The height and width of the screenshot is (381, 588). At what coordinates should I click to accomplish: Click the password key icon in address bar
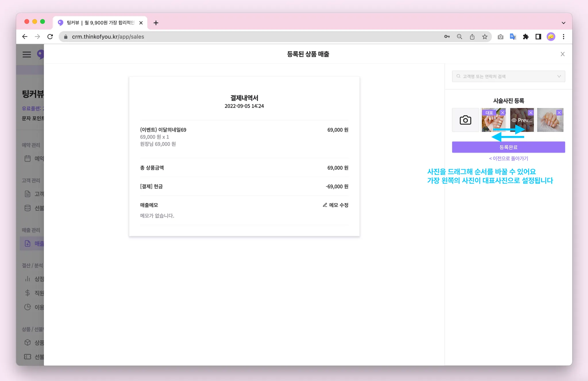coord(447,37)
